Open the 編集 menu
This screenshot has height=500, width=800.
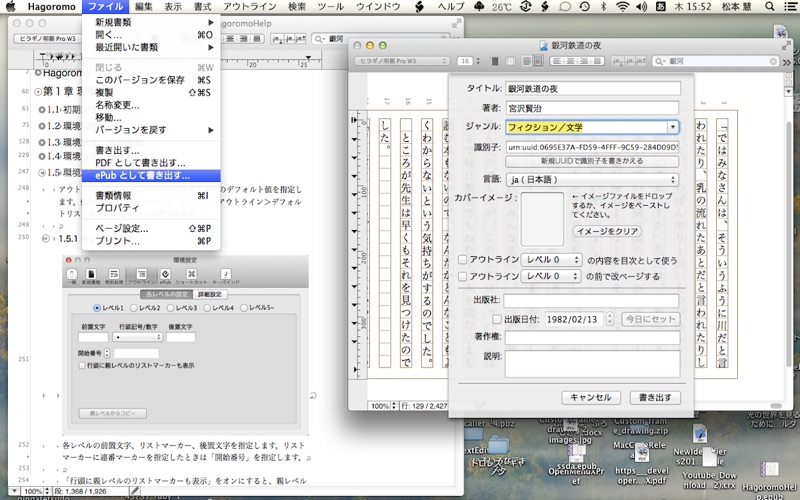click(x=143, y=6)
